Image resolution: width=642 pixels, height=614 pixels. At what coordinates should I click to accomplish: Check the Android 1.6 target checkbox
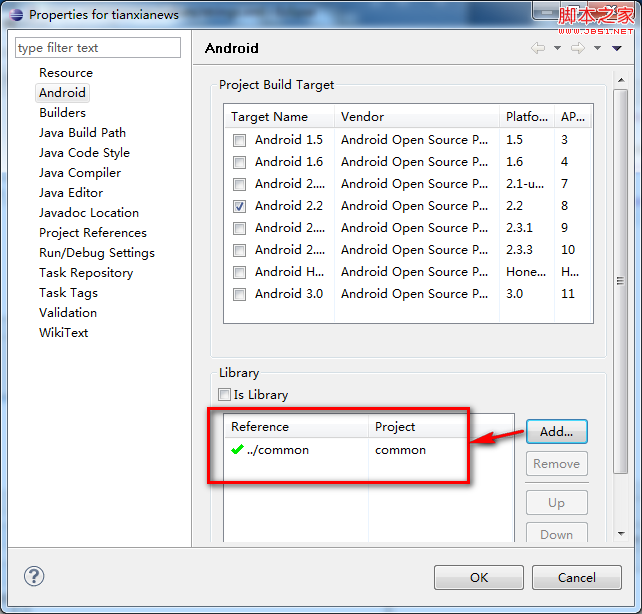click(240, 163)
